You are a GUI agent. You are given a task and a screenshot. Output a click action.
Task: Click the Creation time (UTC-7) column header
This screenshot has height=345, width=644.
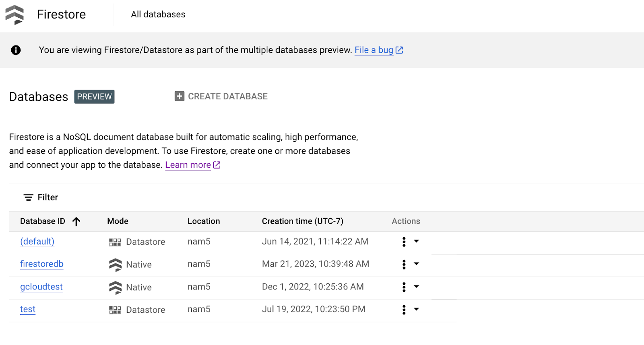tap(303, 221)
